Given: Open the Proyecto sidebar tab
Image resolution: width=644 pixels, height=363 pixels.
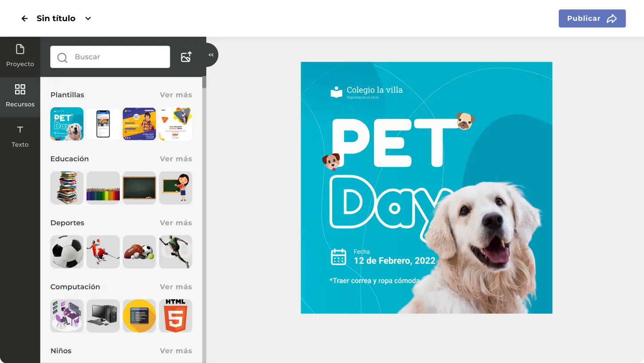Looking at the screenshot, I should tap(20, 56).
